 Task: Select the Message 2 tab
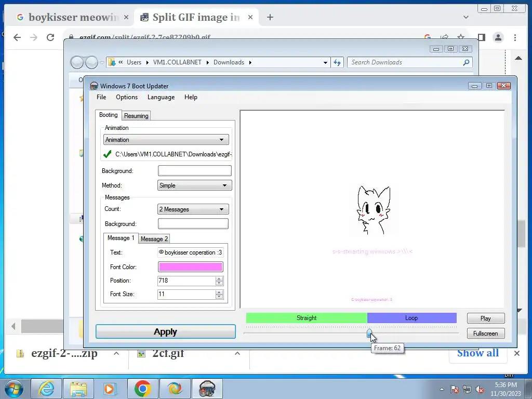154,239
